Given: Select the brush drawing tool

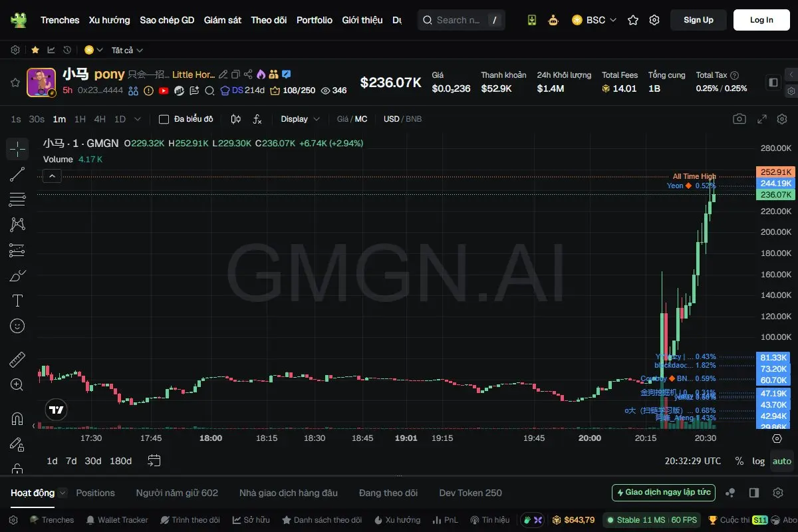Looking at the screenshot, I should [x=17, y=275].
